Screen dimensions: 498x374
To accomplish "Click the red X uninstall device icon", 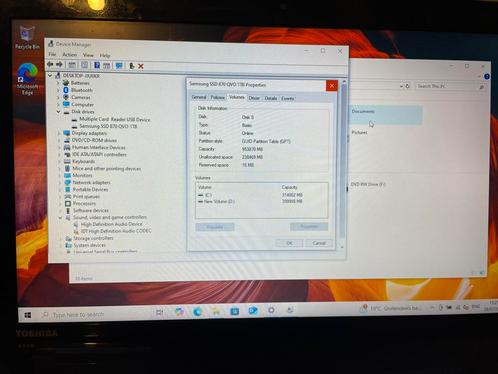I will point(141,66).
